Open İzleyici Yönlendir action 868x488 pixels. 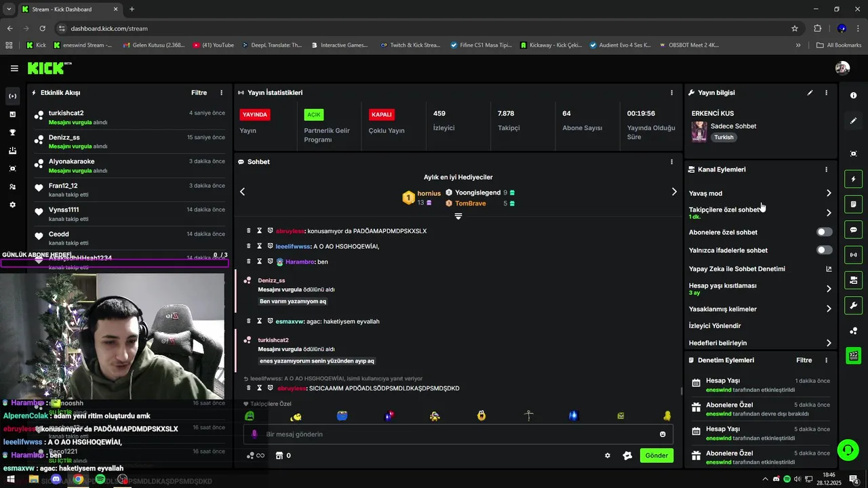(715, 326)
